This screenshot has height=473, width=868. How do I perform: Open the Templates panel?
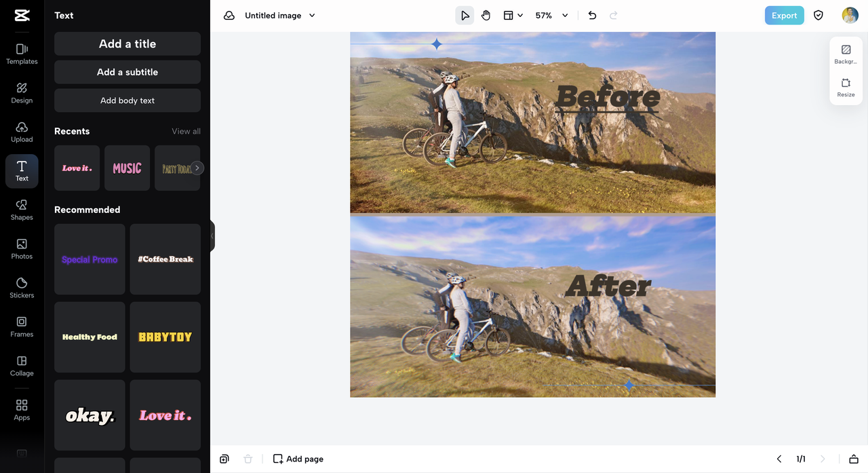pos(22,54)
